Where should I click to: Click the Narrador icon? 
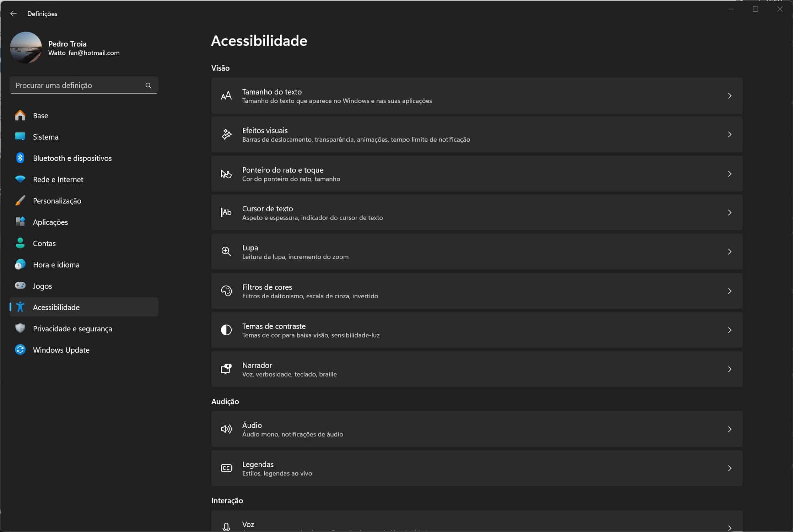226,369
